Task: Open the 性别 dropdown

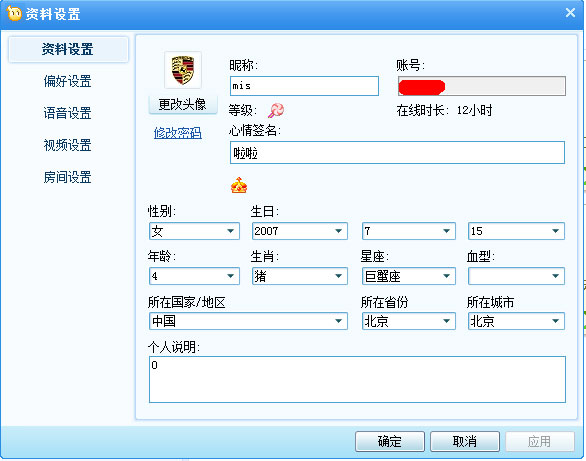Action: point(194,231)
